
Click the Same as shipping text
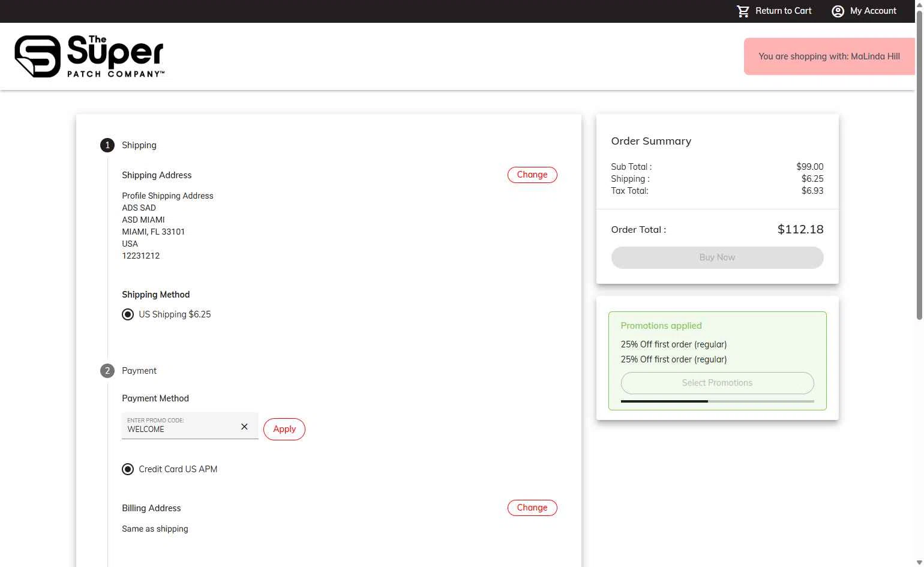point(155,529)
